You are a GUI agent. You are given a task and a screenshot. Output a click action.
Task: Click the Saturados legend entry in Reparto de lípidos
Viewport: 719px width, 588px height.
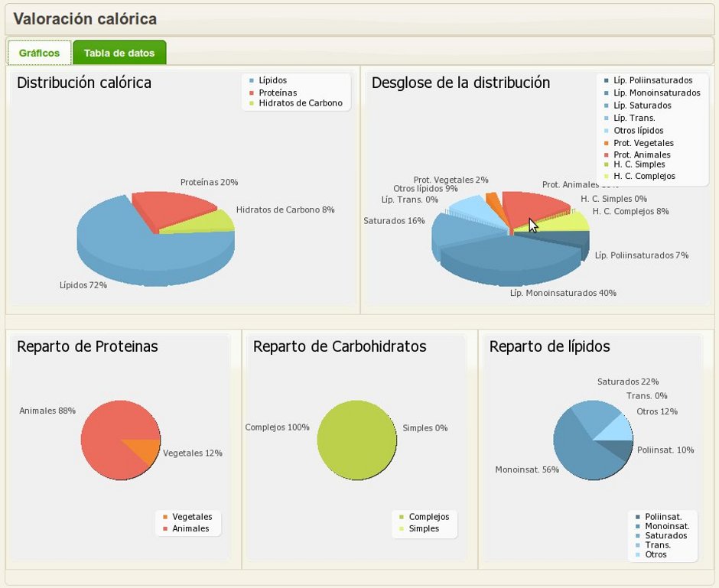(x=661, y=535)
